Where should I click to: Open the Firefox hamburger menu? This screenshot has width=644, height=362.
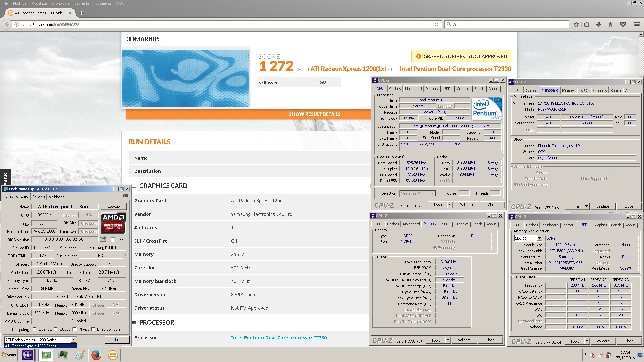(637, 24)
